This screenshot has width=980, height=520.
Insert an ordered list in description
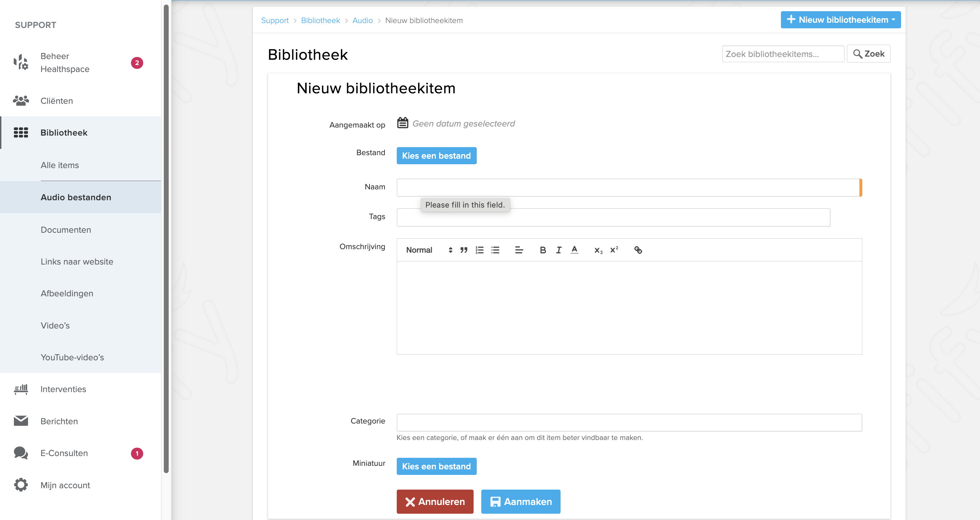[x=479, y=250]
